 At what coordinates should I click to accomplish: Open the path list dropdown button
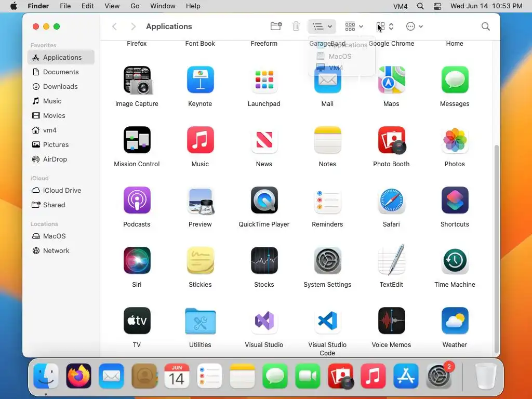(322, 26)
